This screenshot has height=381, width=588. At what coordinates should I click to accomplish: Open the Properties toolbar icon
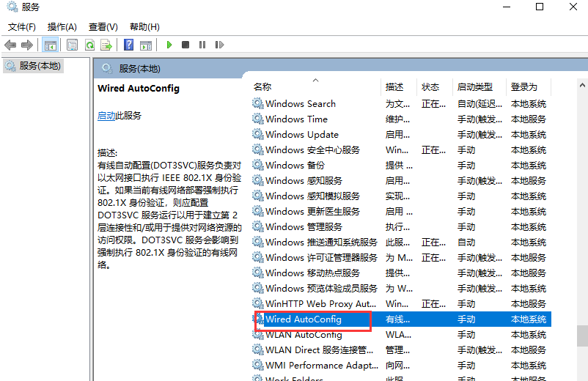pos(72,45)
